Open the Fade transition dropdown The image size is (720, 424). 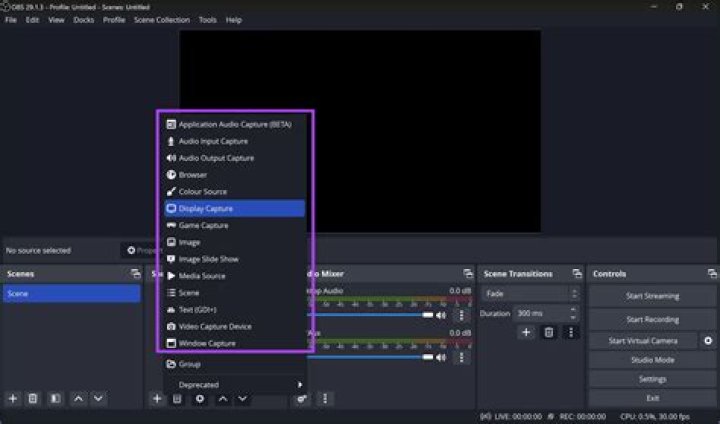pyautogui.click(x=530, y=294)
